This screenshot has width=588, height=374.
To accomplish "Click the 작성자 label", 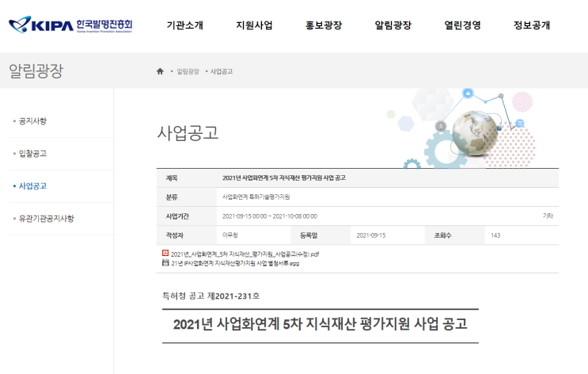I will pos(175,235).
